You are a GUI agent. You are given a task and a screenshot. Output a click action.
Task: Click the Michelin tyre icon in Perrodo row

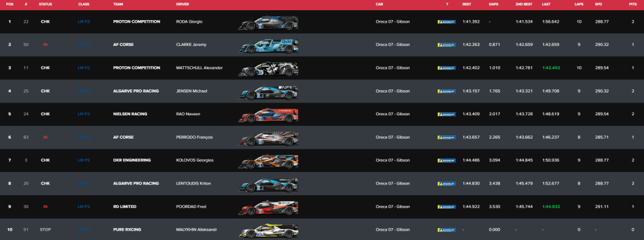coord(447,137)
